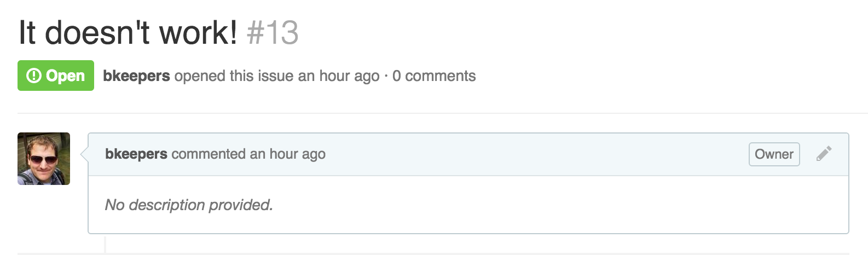
Task: Click the vertical timeline line below the comment
Action: (105, 244)
